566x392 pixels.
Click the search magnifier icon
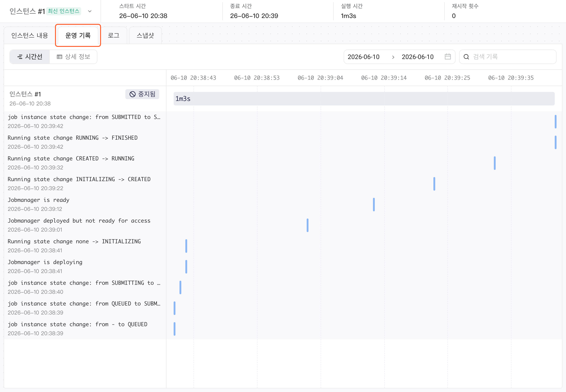[466, 57]
